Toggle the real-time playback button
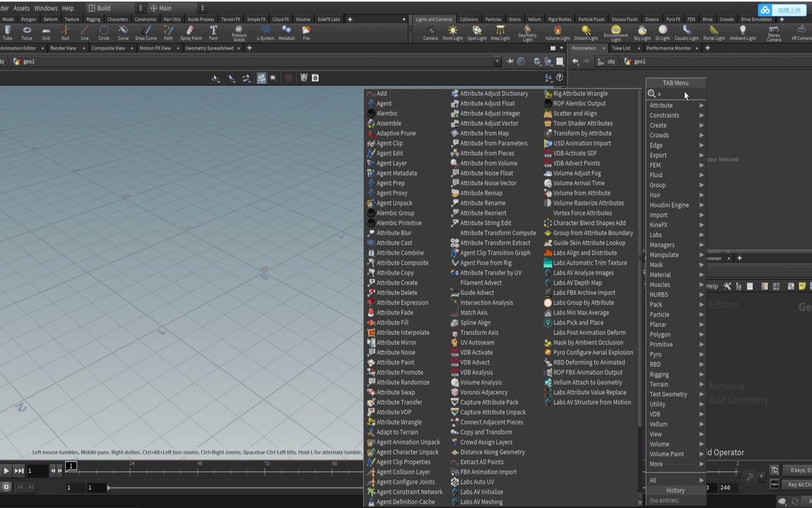Screen dimensions: 812x508 pos(6,487)
